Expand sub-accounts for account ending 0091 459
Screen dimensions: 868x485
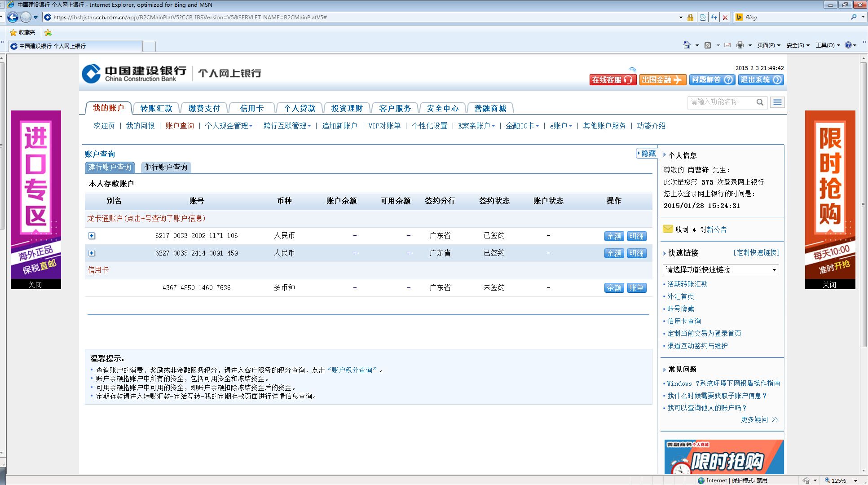[92, 253]
